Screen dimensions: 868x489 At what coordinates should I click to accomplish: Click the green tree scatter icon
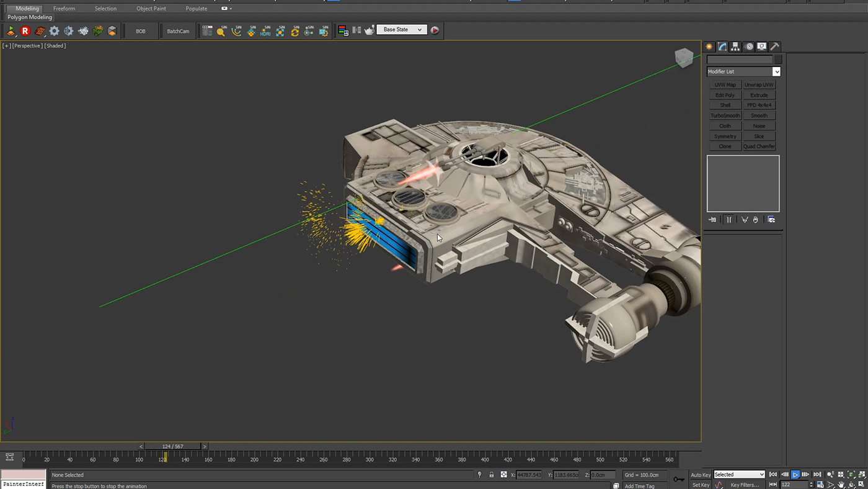tap(97, 30)
